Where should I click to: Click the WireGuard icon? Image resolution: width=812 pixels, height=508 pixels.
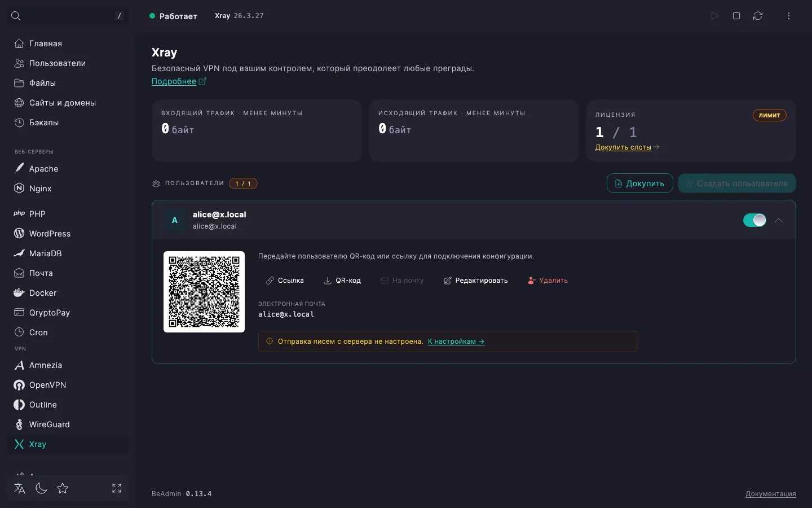pos(19,424)
